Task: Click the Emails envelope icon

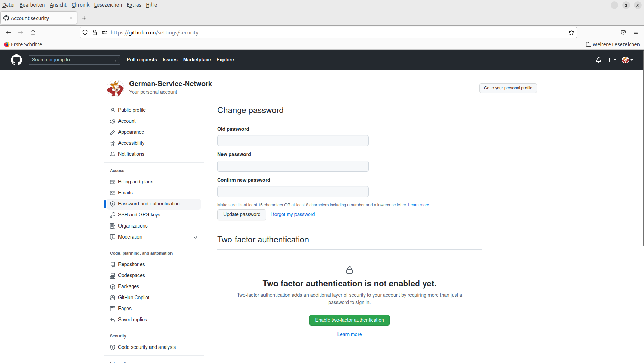Action: tap(113, 193)
